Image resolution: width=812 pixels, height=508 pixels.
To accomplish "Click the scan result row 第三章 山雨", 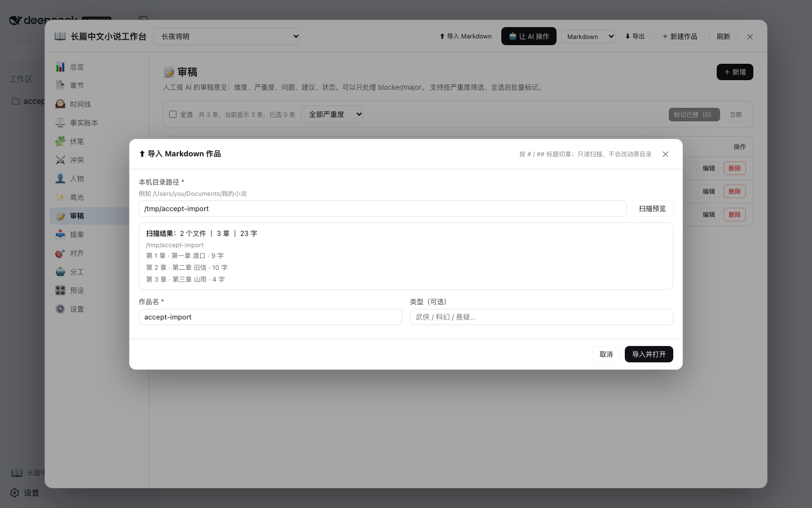I will tap(186, 279).
